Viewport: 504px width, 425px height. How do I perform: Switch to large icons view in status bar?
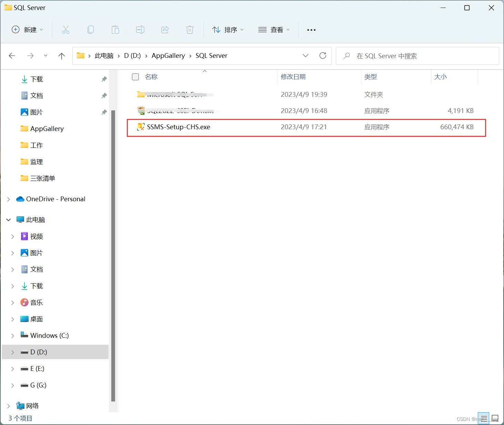click(x=495, y=419)
